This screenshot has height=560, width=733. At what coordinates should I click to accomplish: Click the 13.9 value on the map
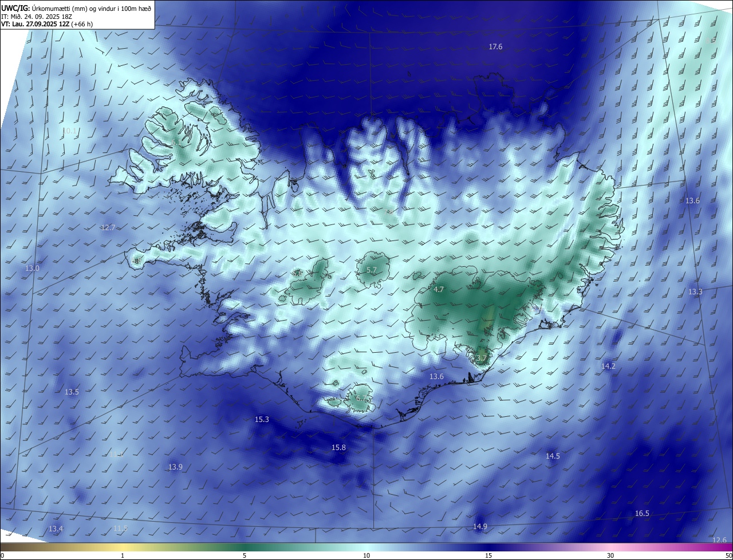(x=175, y=467)
